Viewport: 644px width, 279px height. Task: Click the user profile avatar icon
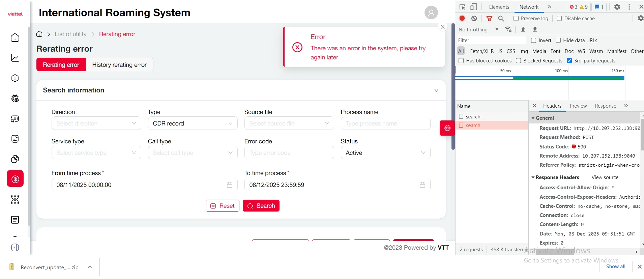pos(431,13)
